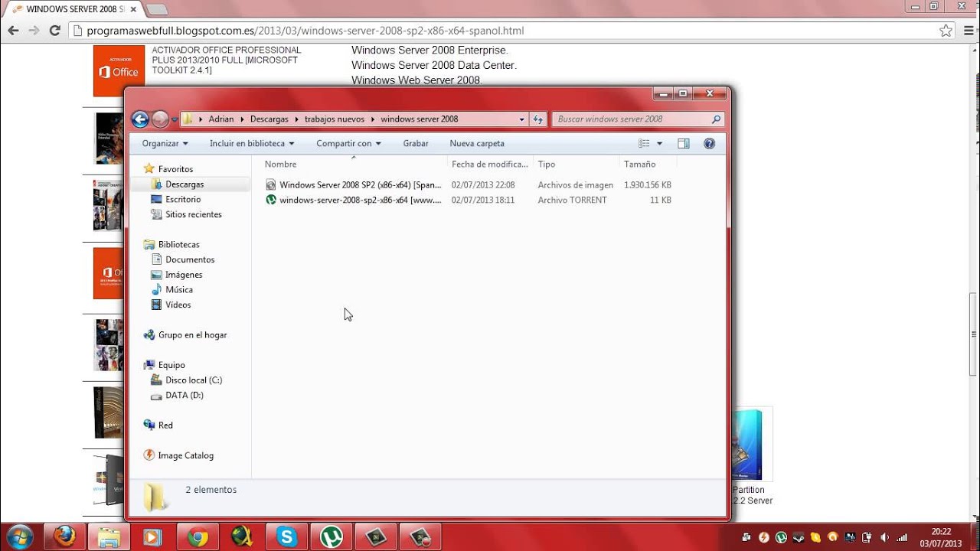Open media player taskbar icon
Screen dimensions: 980x551
click(153, 537)
